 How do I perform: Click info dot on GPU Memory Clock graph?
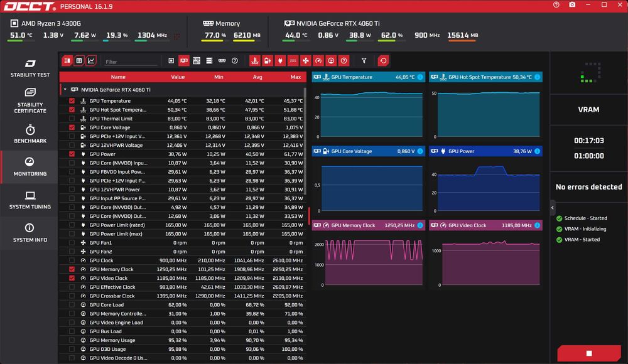[420, 225]
